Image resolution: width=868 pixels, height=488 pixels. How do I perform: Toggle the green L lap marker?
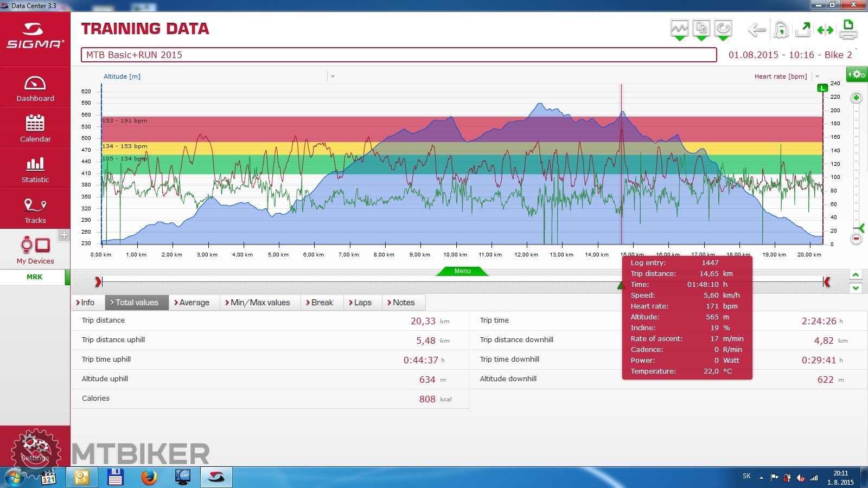coord(822,88)
